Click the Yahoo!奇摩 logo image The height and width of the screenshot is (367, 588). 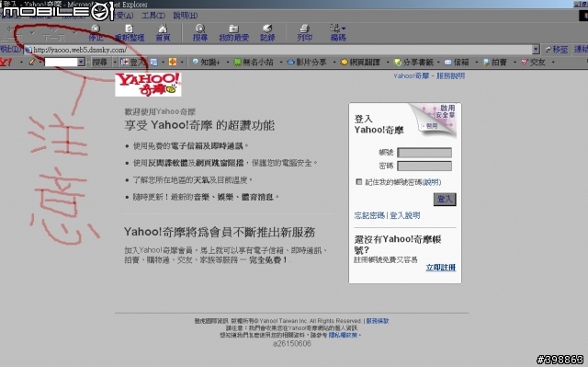tap(148, 85)
